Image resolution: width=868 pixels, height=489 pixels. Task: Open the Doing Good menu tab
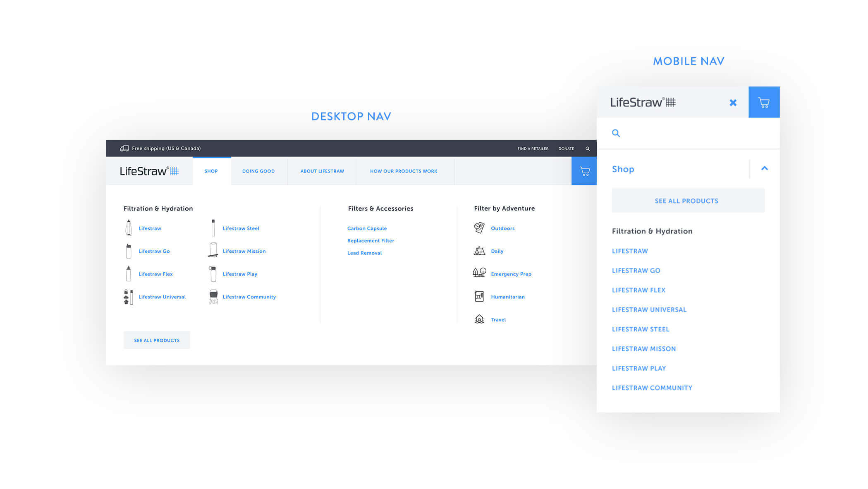point(258,171)
